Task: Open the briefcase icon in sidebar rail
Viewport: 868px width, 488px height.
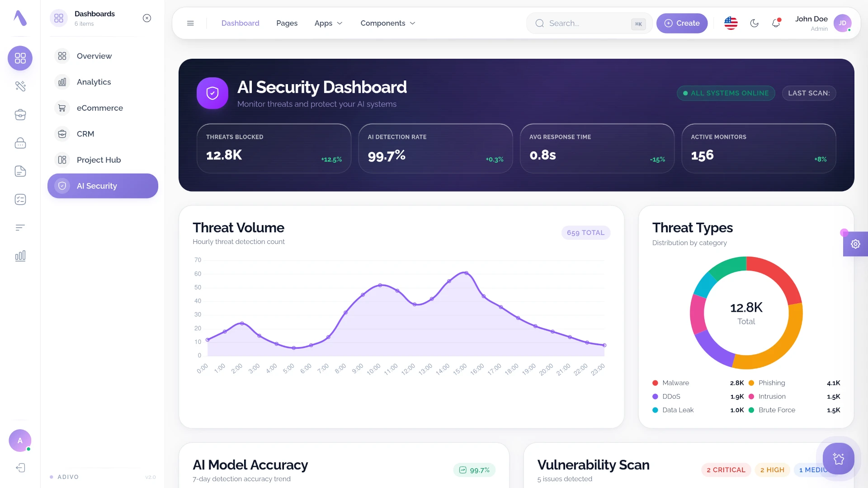Action: point(20,114)
